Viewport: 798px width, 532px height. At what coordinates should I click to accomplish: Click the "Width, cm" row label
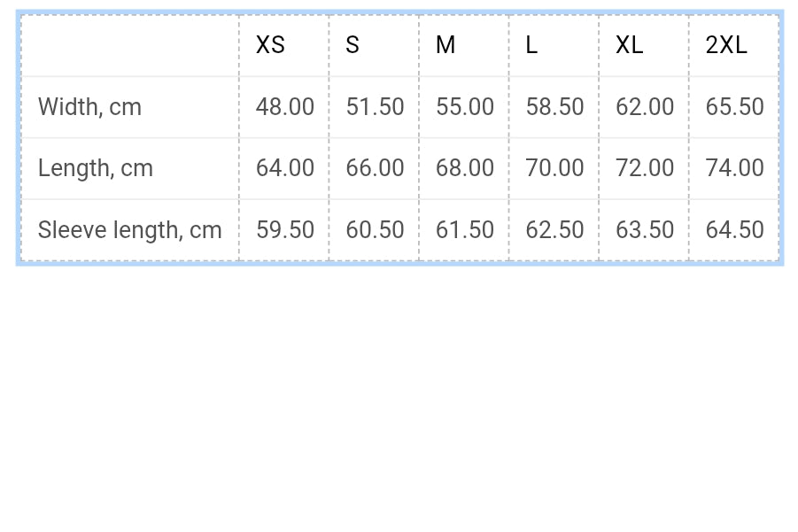[89, 107]
